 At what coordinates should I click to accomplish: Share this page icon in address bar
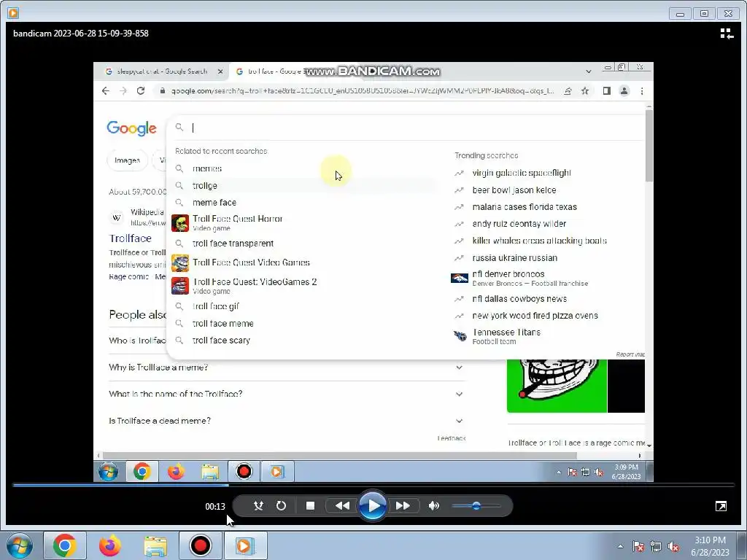pos(568,91)
